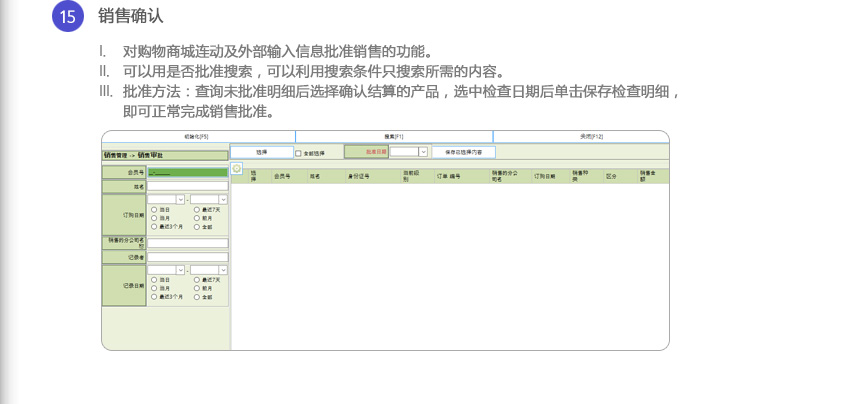Click the 记录者 input field
The height and width of the screenshot is (404, 867).
[x=188, y=257]
